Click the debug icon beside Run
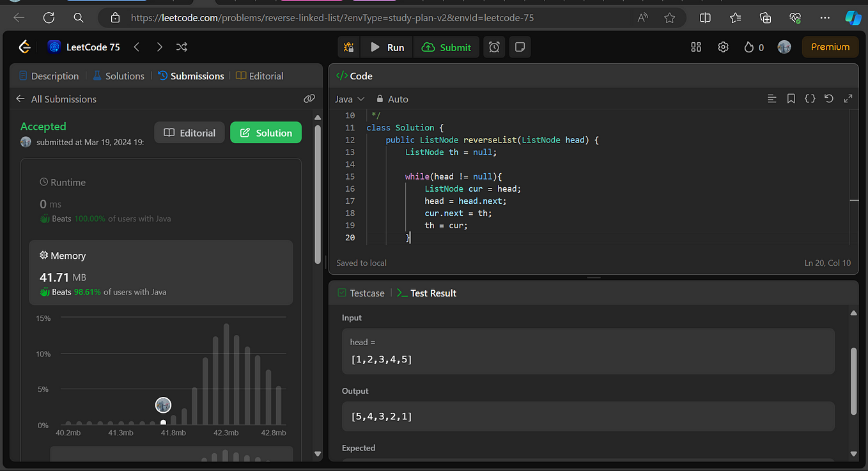 (348, 47)
